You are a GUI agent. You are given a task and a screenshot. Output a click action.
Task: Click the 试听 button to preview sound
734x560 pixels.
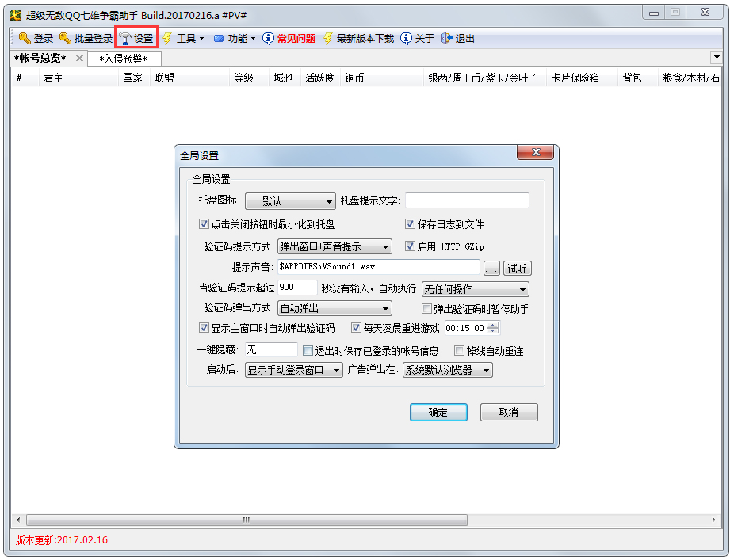tap(518, 268)
